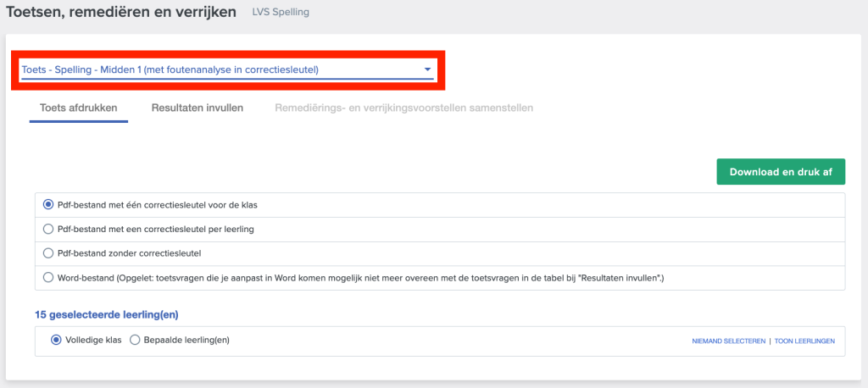Click the NIEMAND SELECTEREN link
The width and height of the screenshot is (868, 388).
(x=728, y=341)
